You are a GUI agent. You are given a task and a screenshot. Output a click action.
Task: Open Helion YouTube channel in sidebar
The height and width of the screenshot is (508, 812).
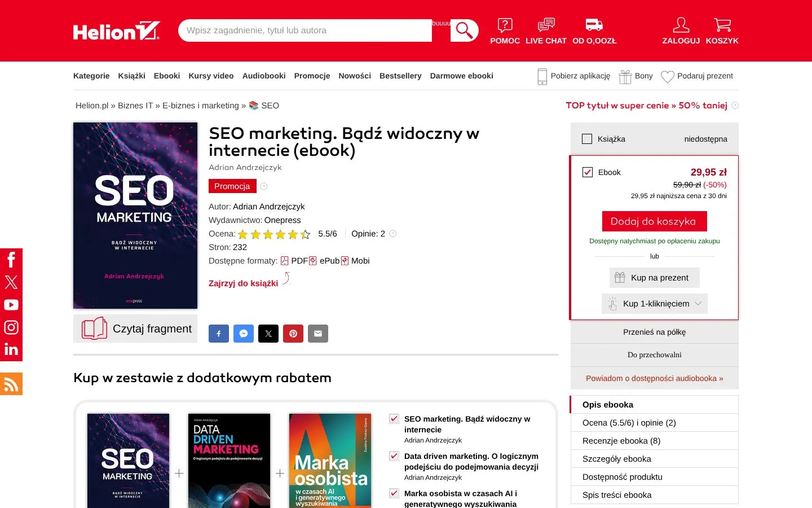(11, 305)
